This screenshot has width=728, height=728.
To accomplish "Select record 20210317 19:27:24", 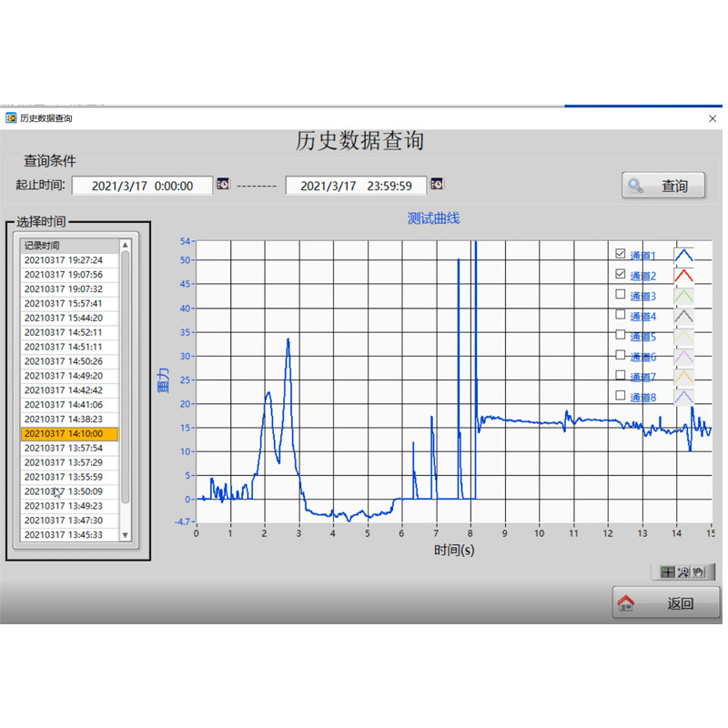I will 70,260.
